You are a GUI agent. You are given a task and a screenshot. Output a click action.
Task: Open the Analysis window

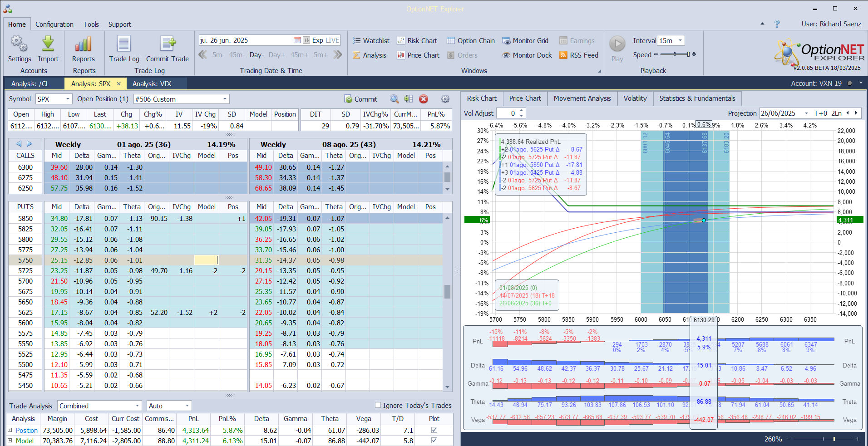(x=369, y=55)
